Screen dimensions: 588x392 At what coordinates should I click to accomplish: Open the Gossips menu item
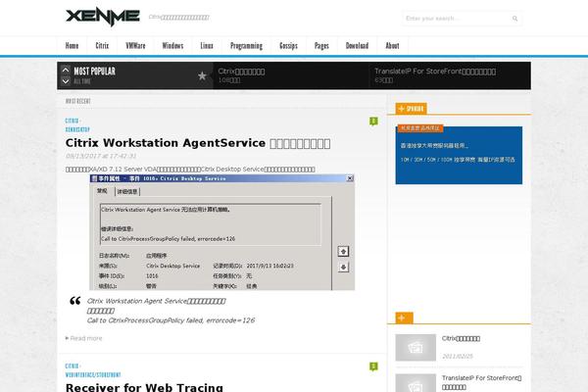tap(288, 46)
